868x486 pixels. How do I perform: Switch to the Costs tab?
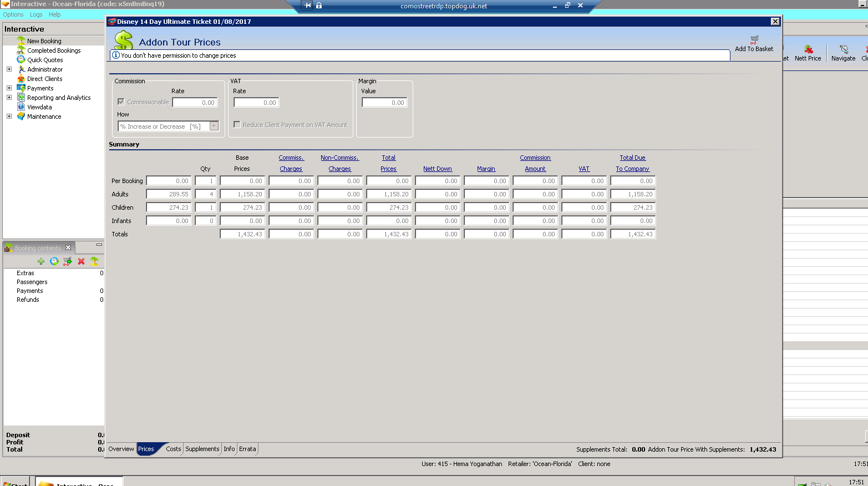click(174, 449)
